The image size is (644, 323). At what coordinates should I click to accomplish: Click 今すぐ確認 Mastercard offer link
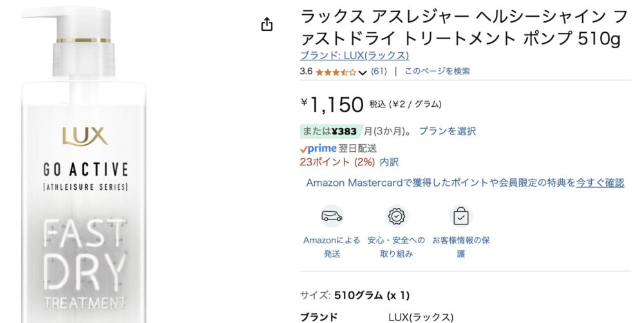click(600, 183)
